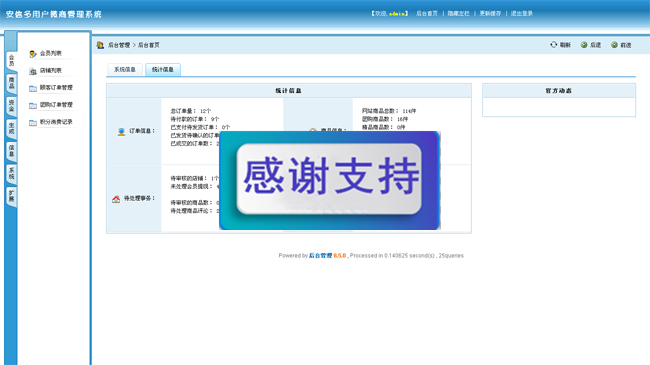The image size is (650, 365).
Task: Click the 后台管理 link in footer
Action: point(320,256)
